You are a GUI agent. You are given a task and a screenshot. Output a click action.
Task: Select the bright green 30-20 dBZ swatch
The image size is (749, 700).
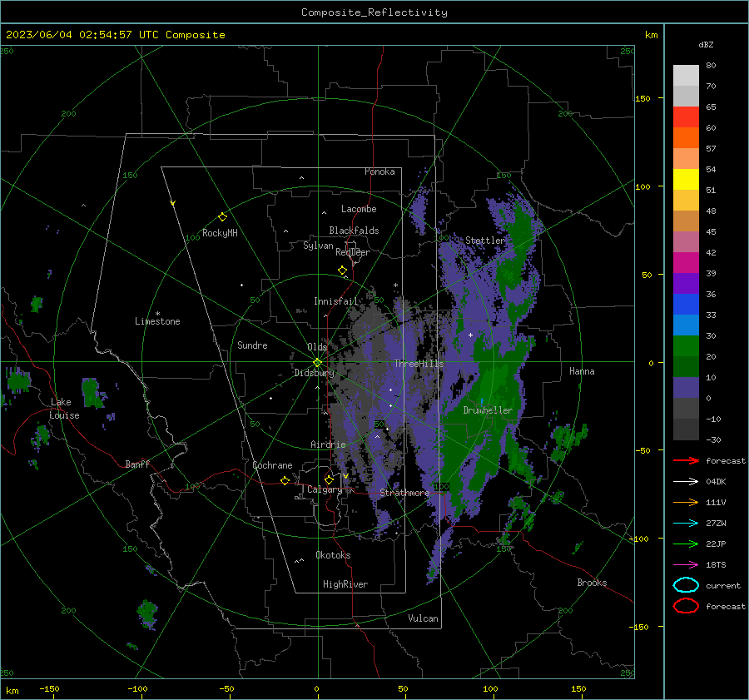click(686, 346)
